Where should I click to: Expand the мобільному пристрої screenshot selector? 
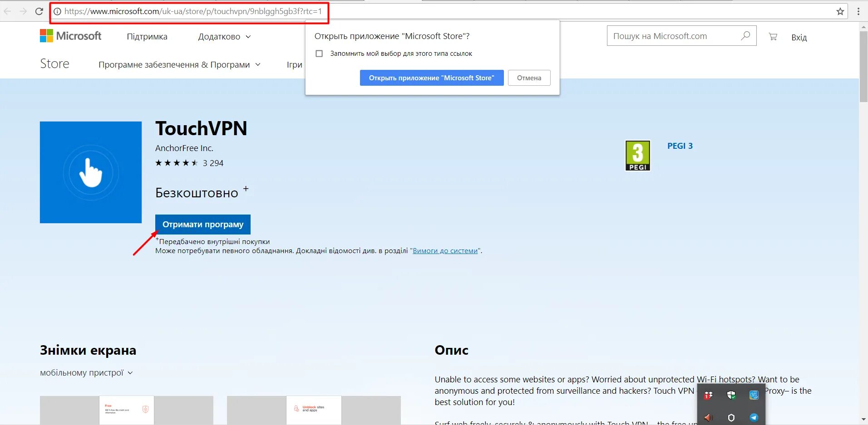pos(86,373)
